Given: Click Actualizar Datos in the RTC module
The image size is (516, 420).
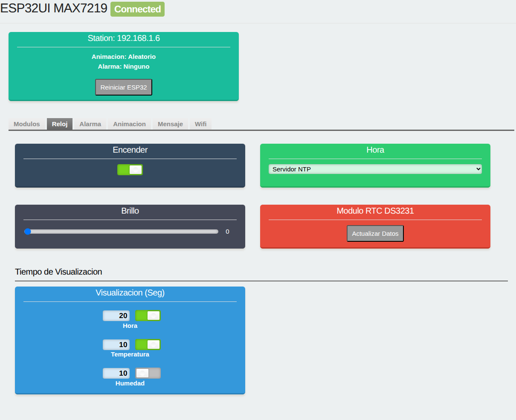Looking at the screenshot, I should click(x=375, y=233).
